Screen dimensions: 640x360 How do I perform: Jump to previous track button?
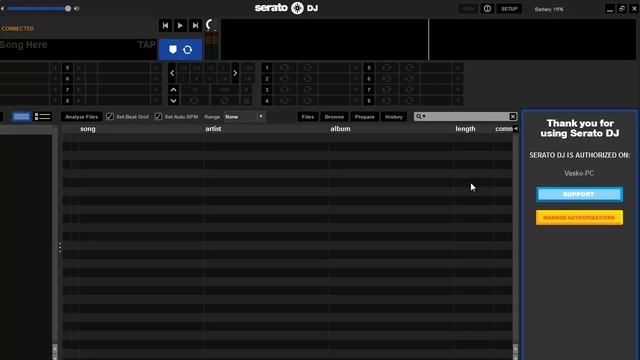165,25
